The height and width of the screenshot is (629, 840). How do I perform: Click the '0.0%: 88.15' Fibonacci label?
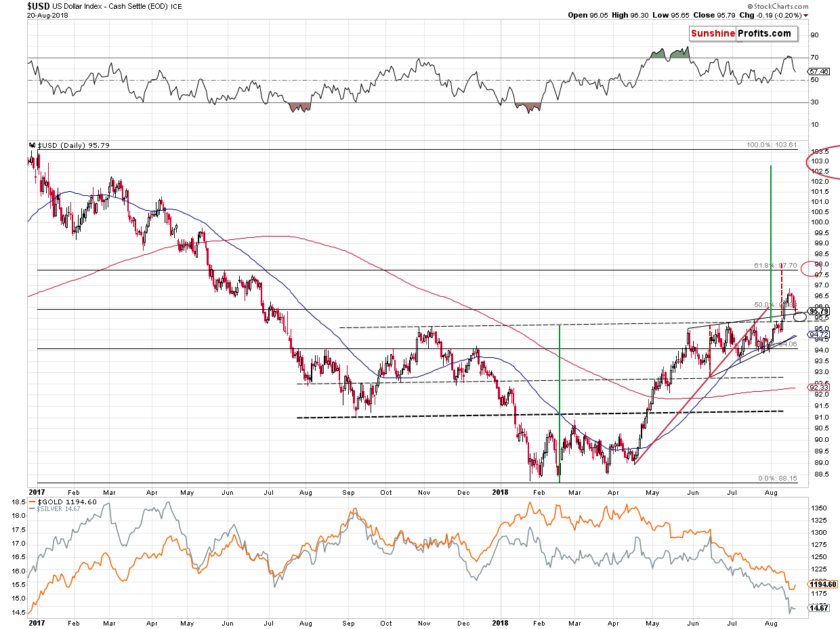tap(776, 478)
